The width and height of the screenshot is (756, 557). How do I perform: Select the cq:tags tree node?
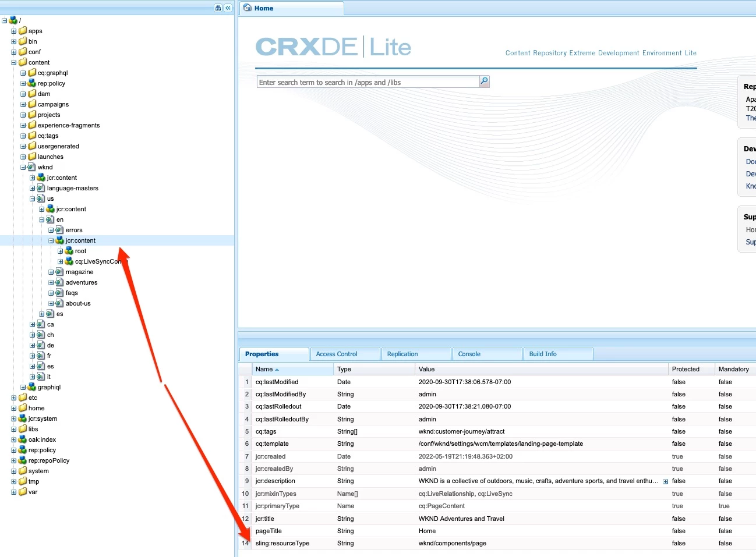[48, 136]
